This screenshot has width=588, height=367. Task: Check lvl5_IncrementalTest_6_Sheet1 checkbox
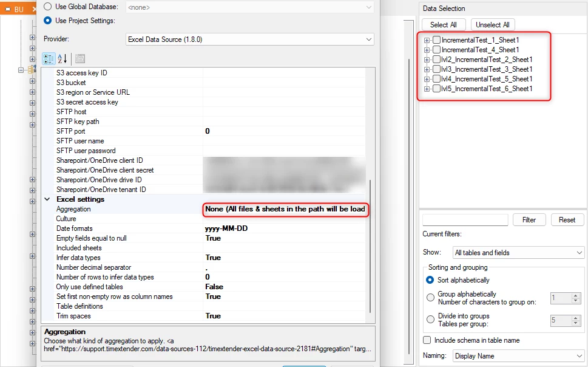tap(436, 89)
